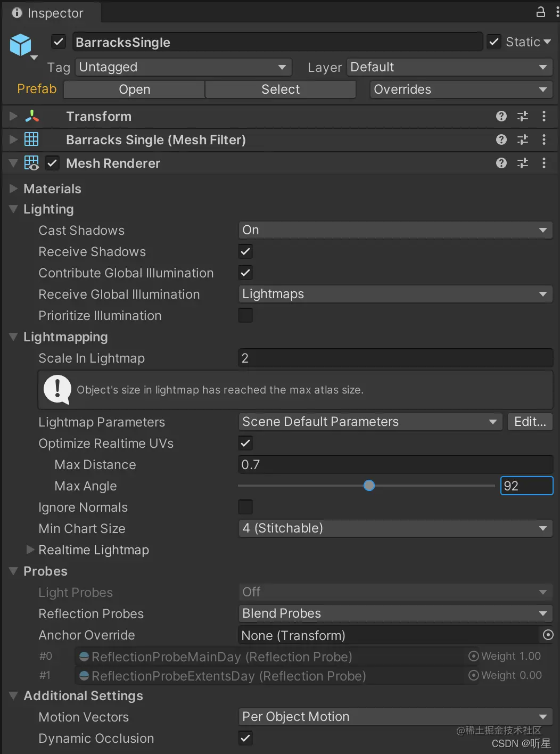Viewport: 560px width, 754px height.
Task: Click the Mesh Renderer presets icon
Action: click(x=522, y=163)
